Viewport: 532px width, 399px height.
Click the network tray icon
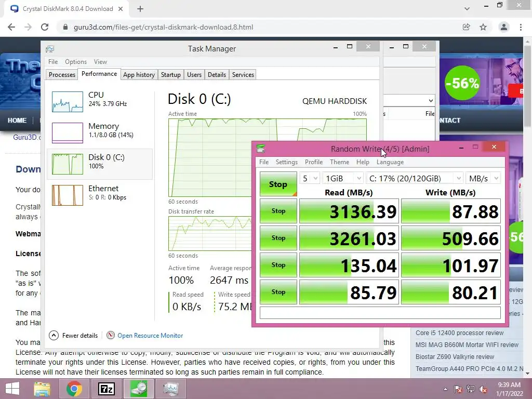(471, 389)
